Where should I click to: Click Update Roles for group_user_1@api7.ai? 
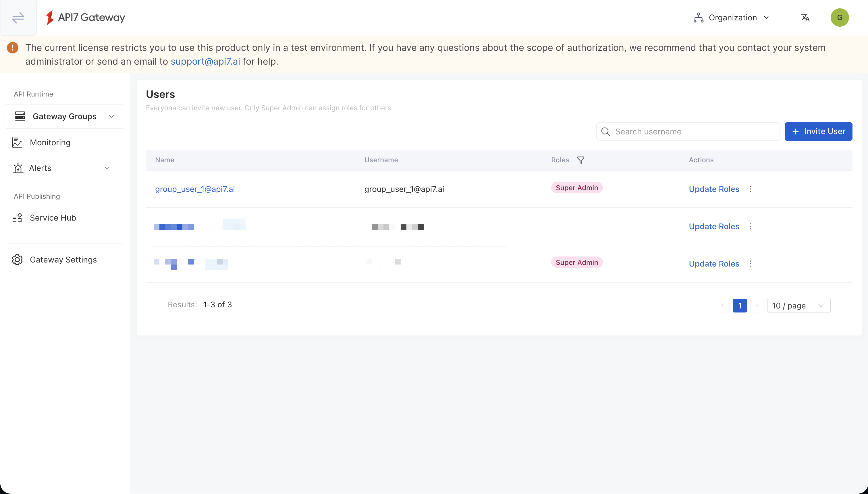click(714, 189)
